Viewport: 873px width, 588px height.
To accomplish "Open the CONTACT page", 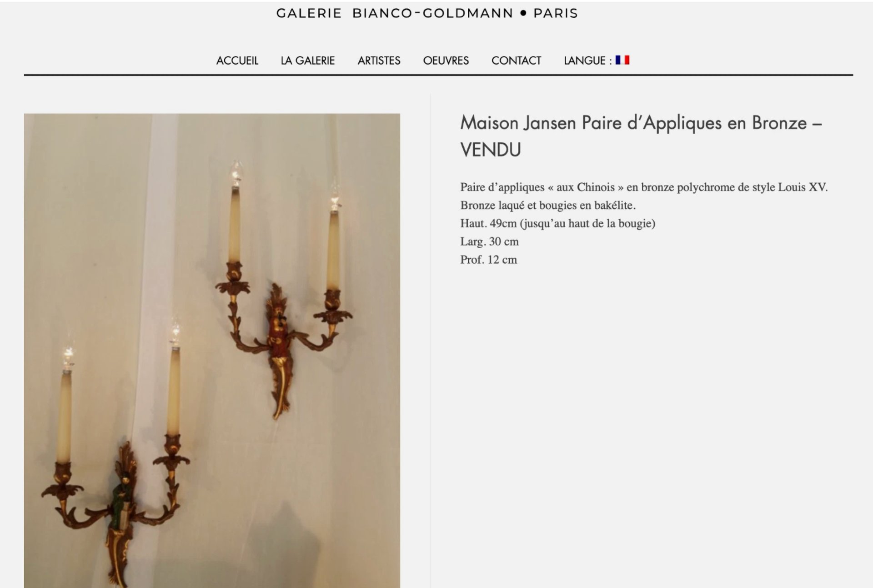I will 516,60.
